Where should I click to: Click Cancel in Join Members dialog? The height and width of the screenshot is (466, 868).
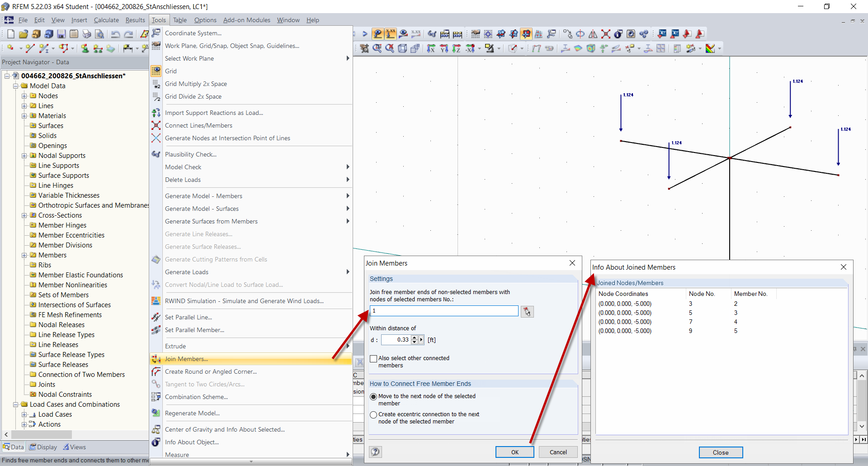558,452
